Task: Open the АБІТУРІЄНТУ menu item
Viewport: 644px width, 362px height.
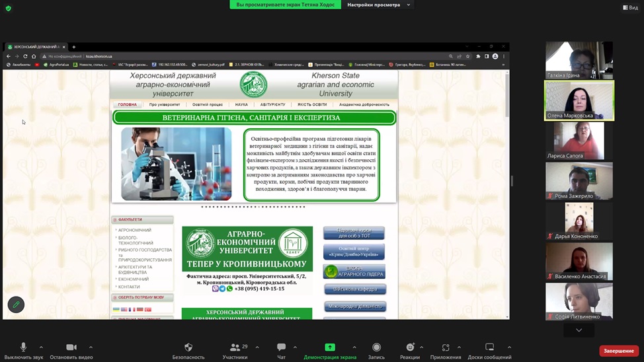Action: click(x=272, y=104)
